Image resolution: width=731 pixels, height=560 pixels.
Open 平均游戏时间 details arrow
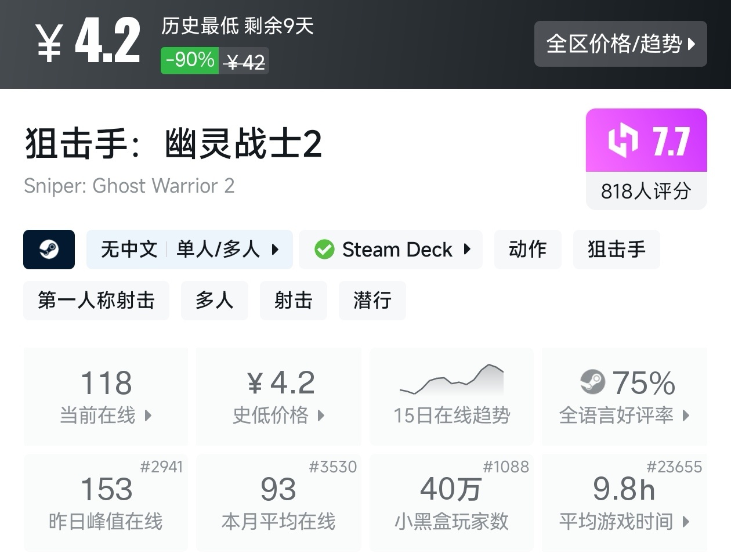tap(686, 522)
